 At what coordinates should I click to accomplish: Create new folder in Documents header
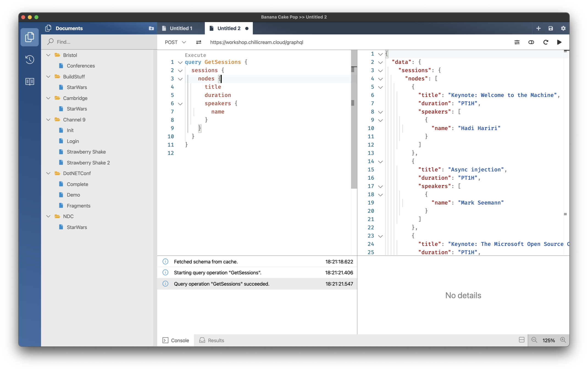[x=151, y=28]
